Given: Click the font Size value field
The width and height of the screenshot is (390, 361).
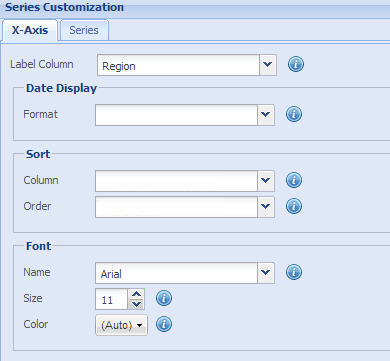Looking at the screenshot, I should click(112, 299).
